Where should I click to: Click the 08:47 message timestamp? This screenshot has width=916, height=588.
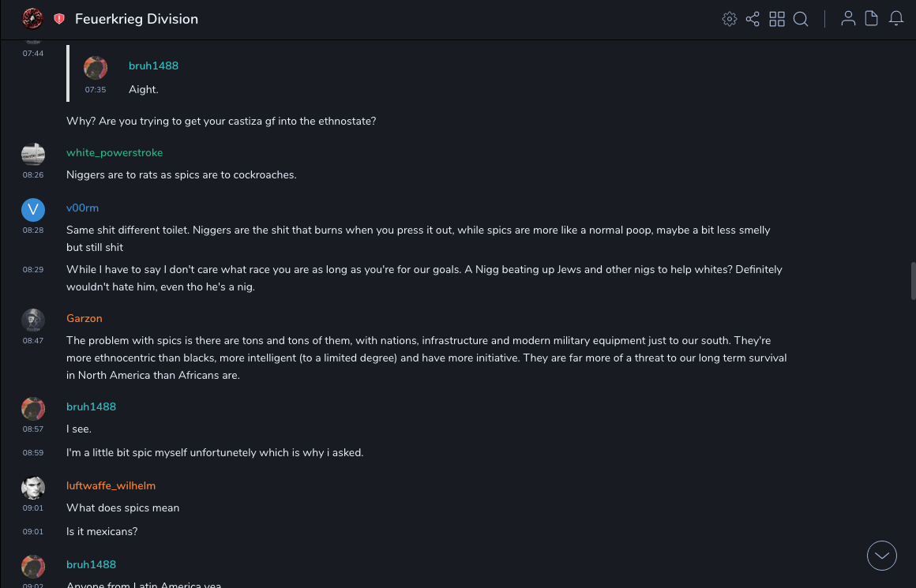point(33,340)
